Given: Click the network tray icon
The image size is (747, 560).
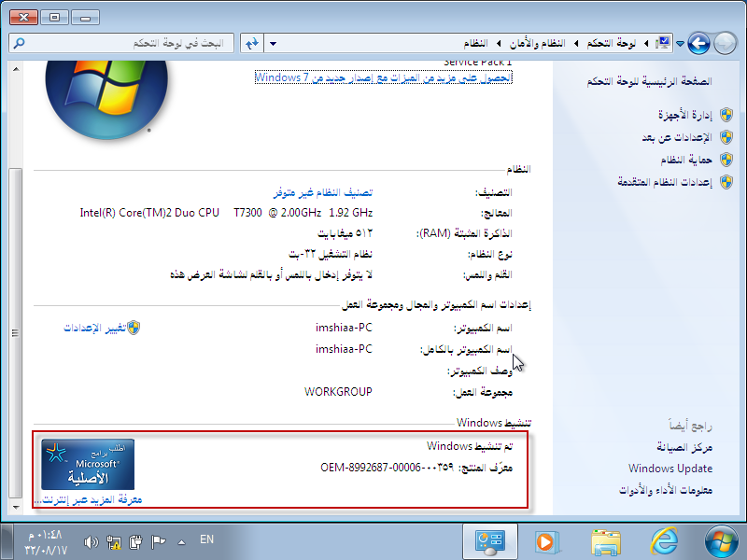Looking at the screenshot, I should tap(114, 542).
